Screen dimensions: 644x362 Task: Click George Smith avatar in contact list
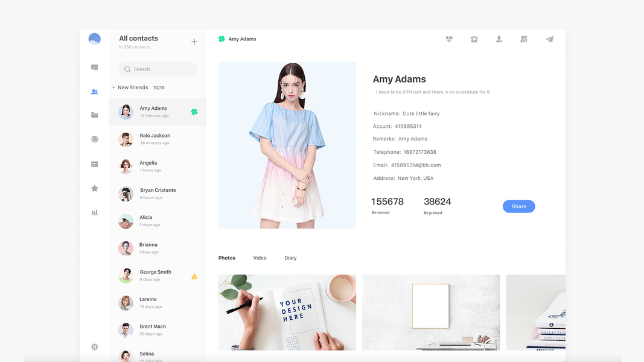click(x=126, y=275)
